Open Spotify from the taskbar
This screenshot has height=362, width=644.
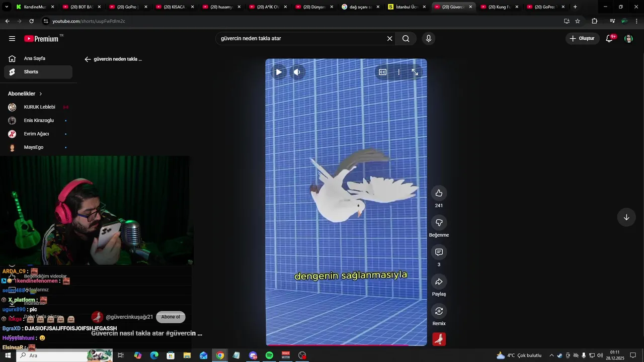(269, 355)
